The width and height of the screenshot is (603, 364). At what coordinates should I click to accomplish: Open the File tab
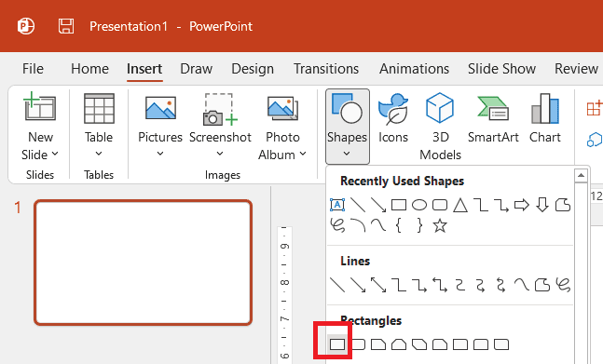point(33,69)
